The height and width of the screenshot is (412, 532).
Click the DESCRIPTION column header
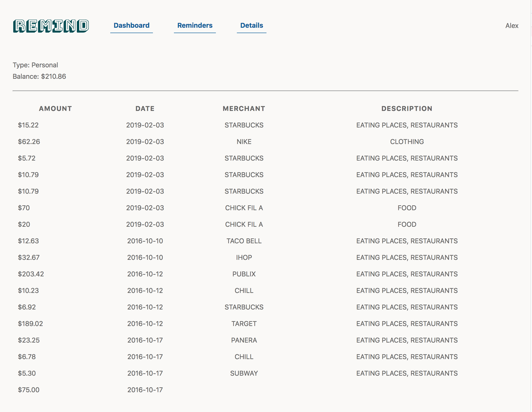(407, 109)
